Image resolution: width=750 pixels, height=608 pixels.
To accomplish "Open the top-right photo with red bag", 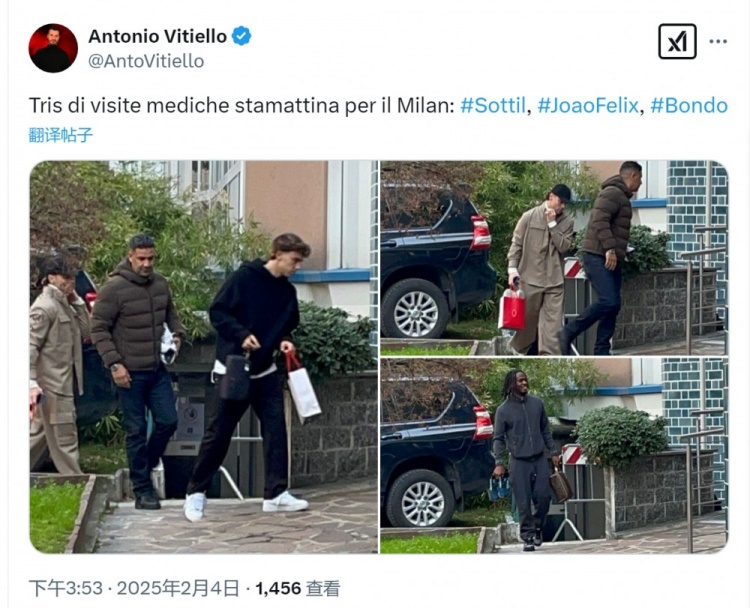I will click(x=554, y=258).
